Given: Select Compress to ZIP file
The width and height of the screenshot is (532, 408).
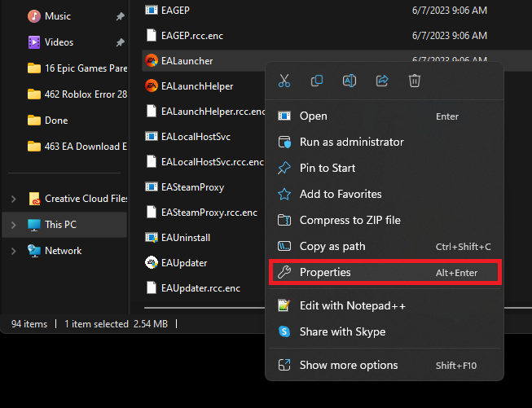Looking at the screenshot, I should [x=385, y=220].
